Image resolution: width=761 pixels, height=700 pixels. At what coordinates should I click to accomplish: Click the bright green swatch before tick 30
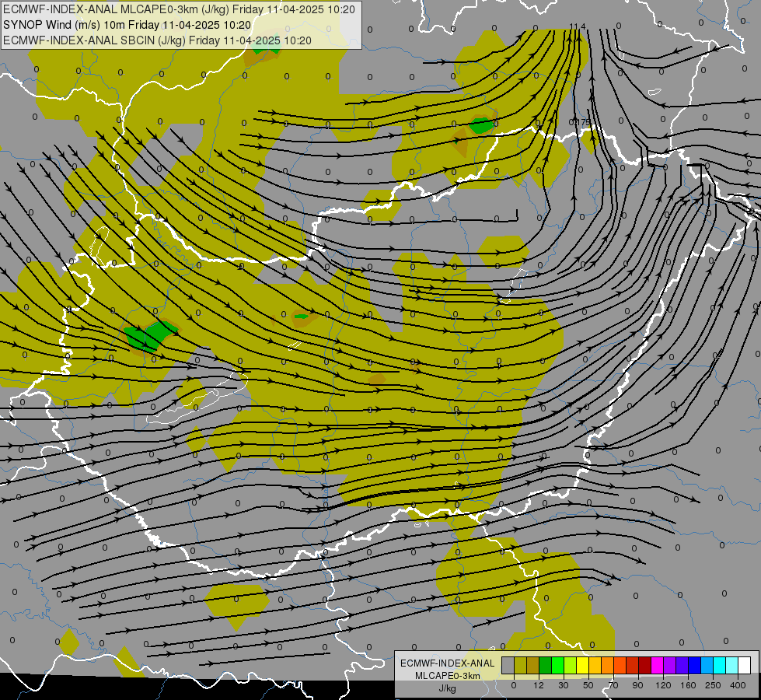click(x=557, y=666)
